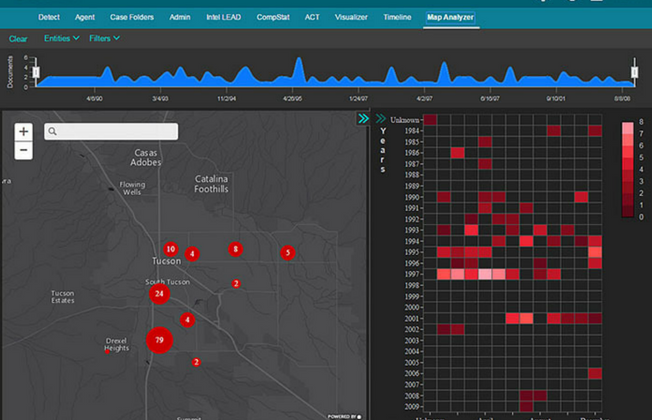Click the 1997 year label
Viewport: 652px width, 420px height.
coord(412,274)
